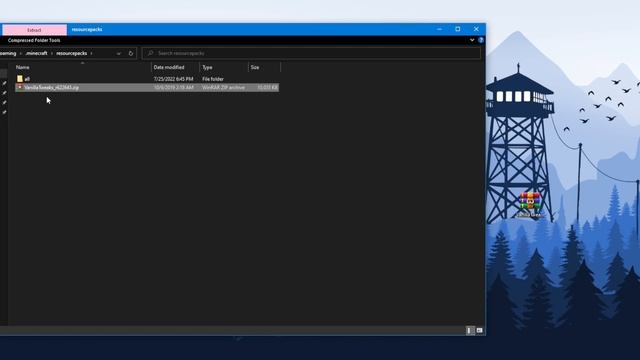
Task: Minimize the resourcepacks Explorer window
Action: click(x=439, y=29)
